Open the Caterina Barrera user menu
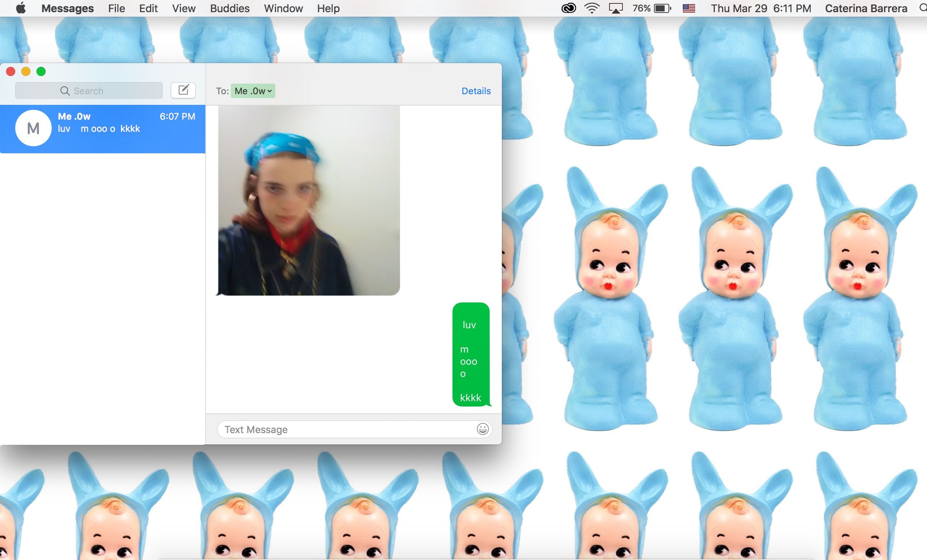The image size is (927, 560). (866, 8)
